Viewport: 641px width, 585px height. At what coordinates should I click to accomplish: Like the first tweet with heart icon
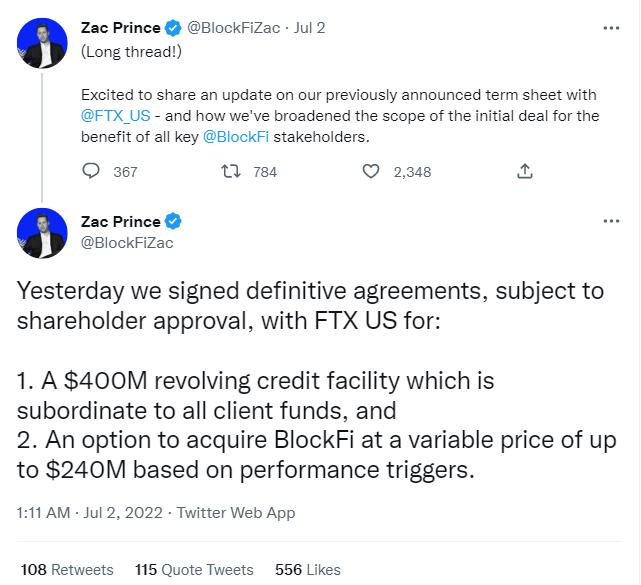tap(371, 172)
